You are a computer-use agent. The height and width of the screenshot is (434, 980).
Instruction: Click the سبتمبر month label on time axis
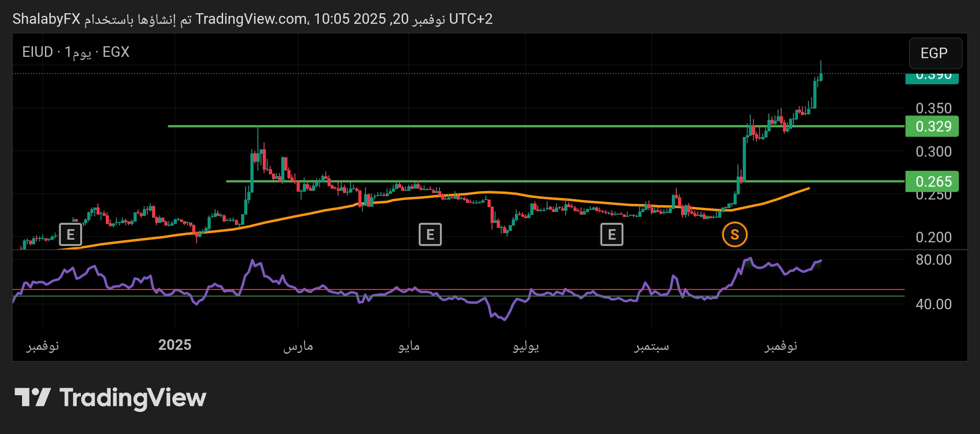click(651, 346)
